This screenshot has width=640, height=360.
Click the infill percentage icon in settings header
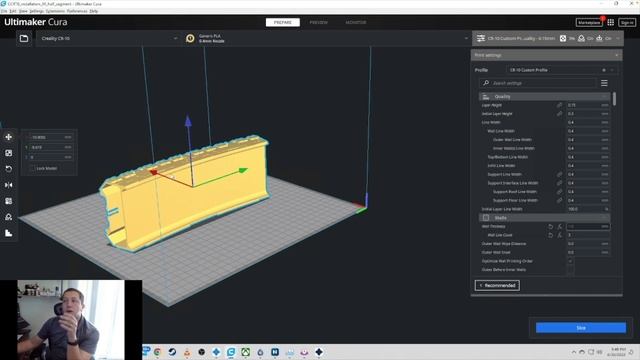coord(563,38)
